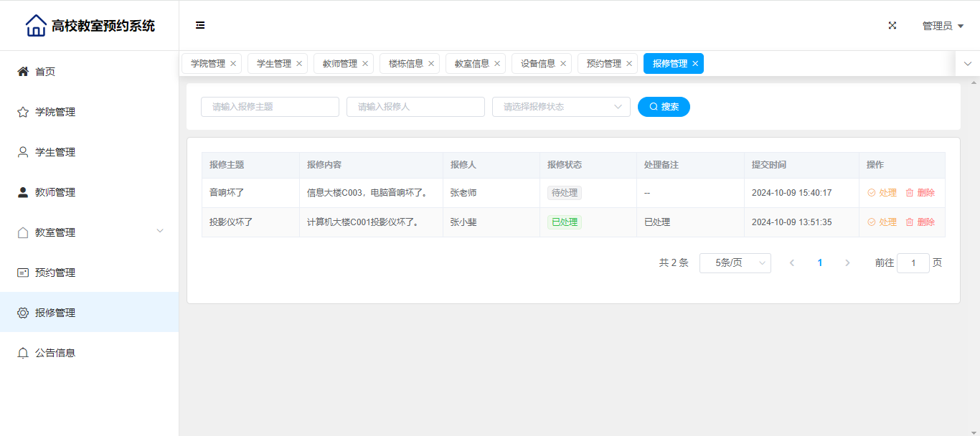Expand the tab bar overflow chevron
Screen dimensions: 980x436
point(967,64)
